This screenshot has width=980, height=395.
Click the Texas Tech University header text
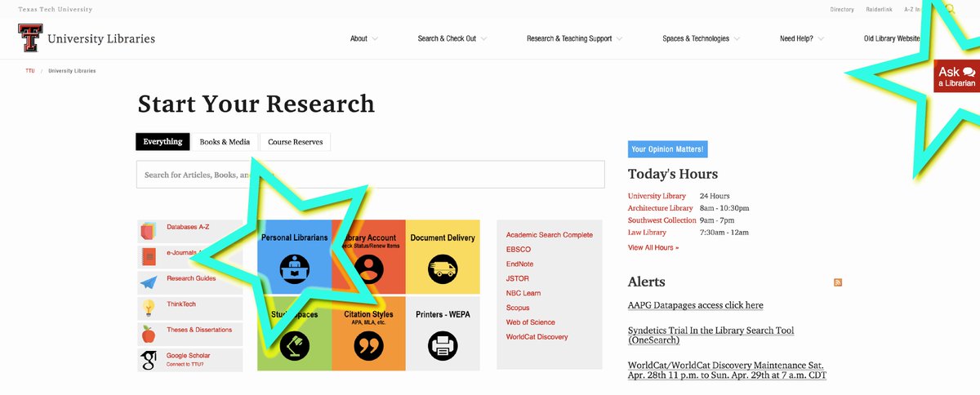point(56,10)
